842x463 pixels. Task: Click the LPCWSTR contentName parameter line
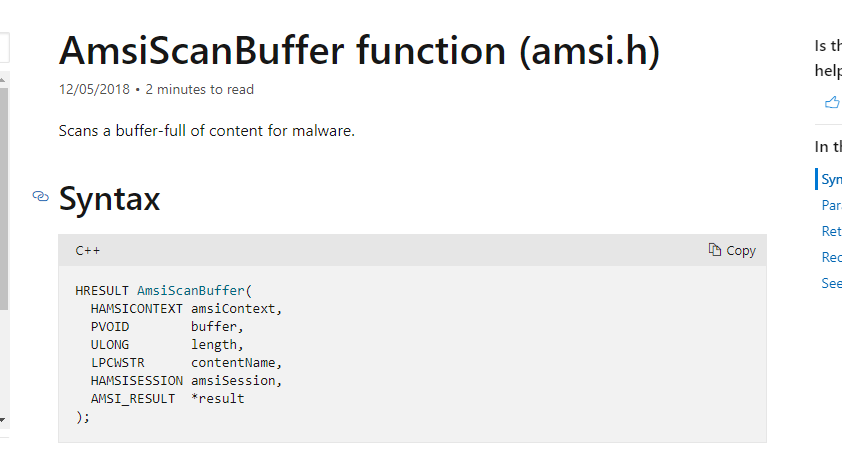tap(186, 363)
